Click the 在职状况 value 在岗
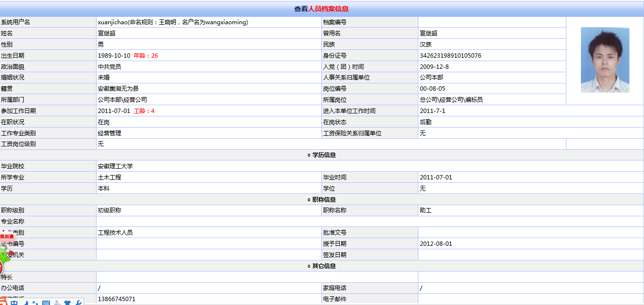The width and height of the screenshot is (644, 305). (x=103, y=122)
